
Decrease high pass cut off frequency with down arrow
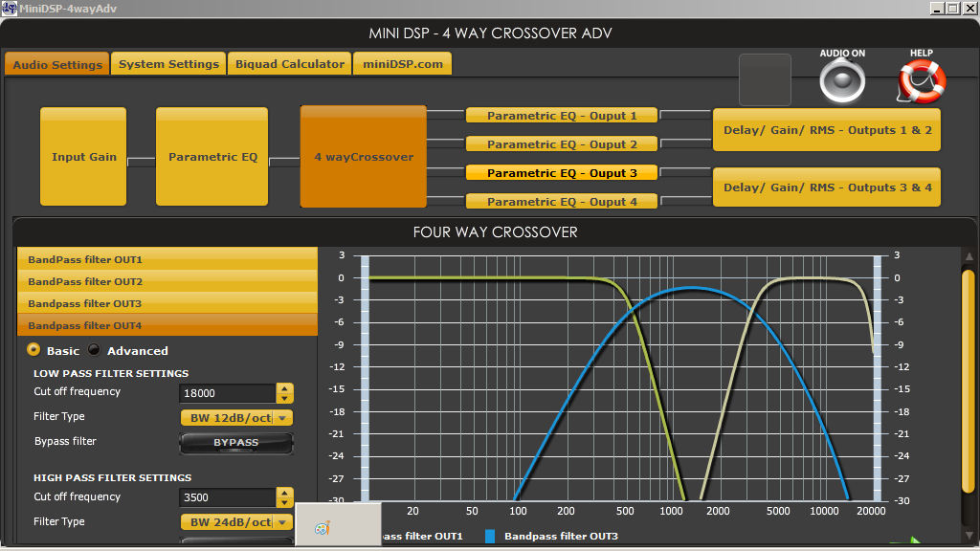pyautogui.click(x=284, y=502)
